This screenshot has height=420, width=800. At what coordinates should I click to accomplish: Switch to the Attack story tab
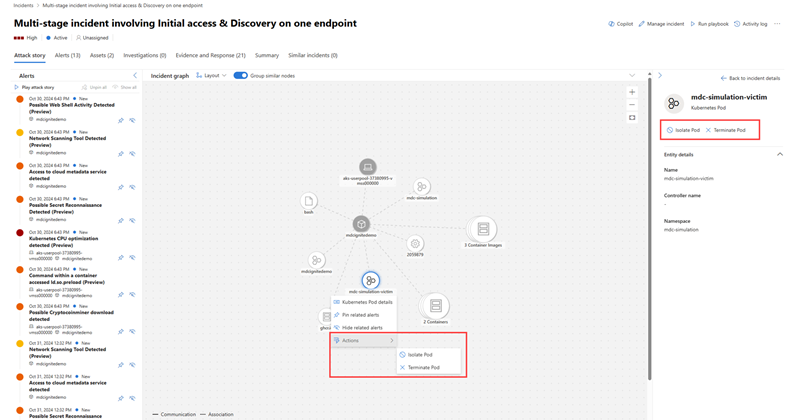[x=30, y=55]
